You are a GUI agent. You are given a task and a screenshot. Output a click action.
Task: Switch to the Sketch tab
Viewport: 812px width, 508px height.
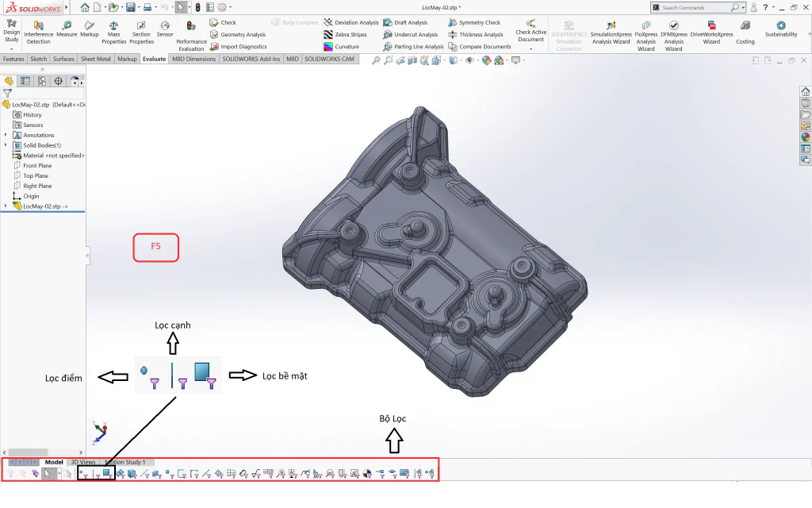coord(38,59)
